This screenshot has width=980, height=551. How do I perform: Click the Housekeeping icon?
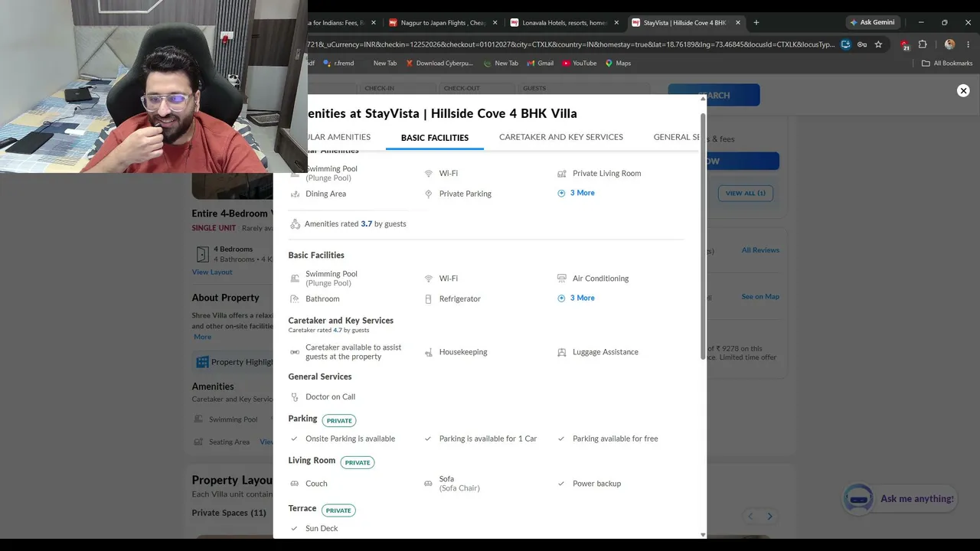(x=428, y=352)
